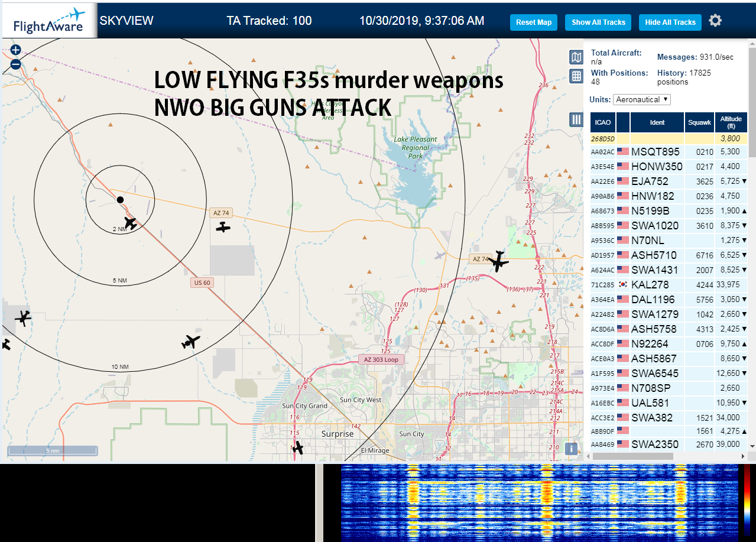Select the N5199B aircraft row
Image resolution: width=756 pixels, height=542 pixels.
(x=669, y=211)
